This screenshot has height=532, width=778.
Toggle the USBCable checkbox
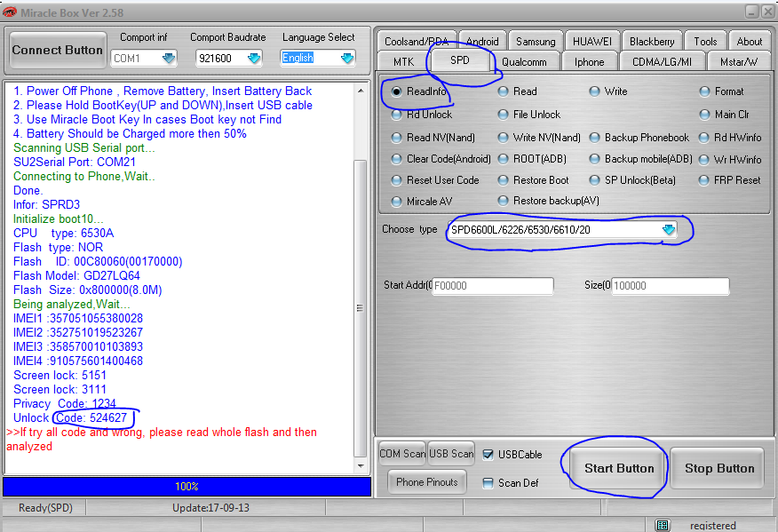pos(488,455)
